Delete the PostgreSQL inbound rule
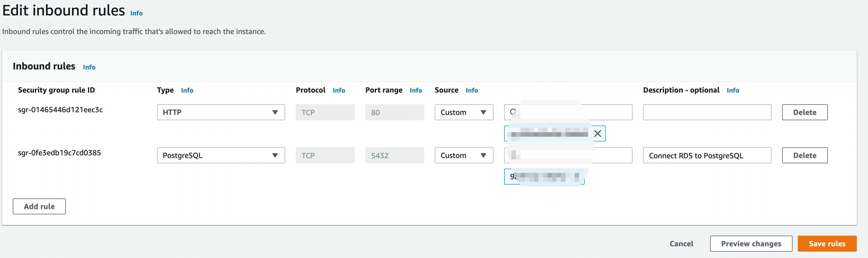 click(x=804, y=156)
